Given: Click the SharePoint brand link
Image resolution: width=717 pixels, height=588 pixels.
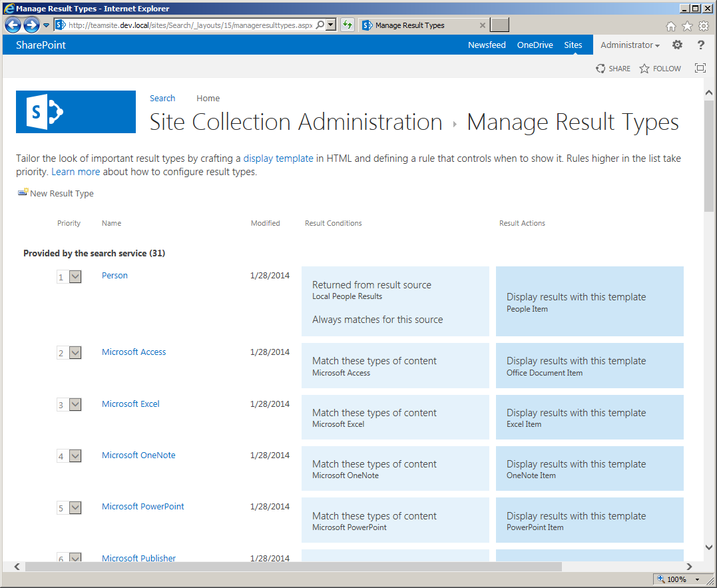Looking at the screenshot, I should pos(41,45).
